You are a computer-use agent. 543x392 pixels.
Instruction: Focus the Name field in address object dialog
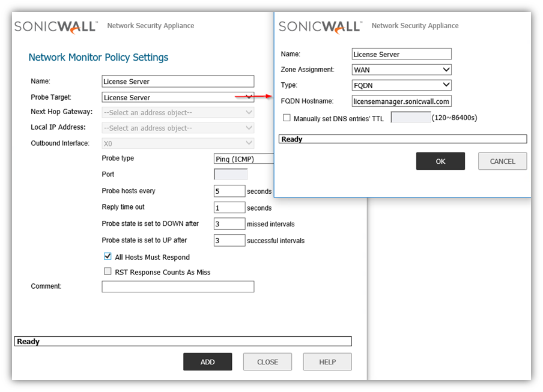tap(402, 54)
